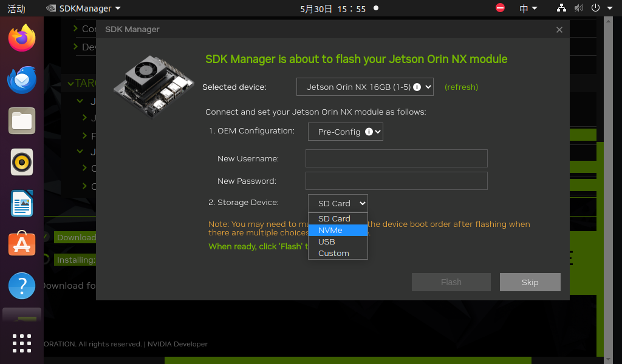Screen dimensions: 622x364
Task: Open the Files manager in dock
Action: pos(22,121)
